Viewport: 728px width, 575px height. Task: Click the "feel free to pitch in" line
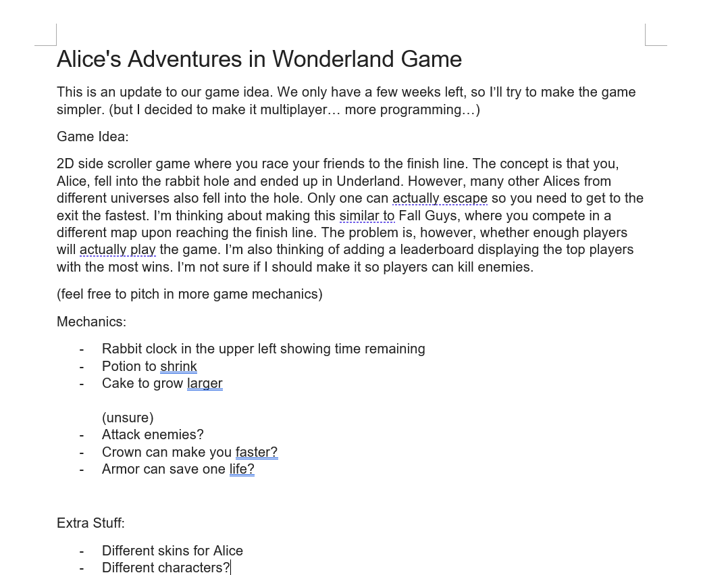click(x=190, y=294)
